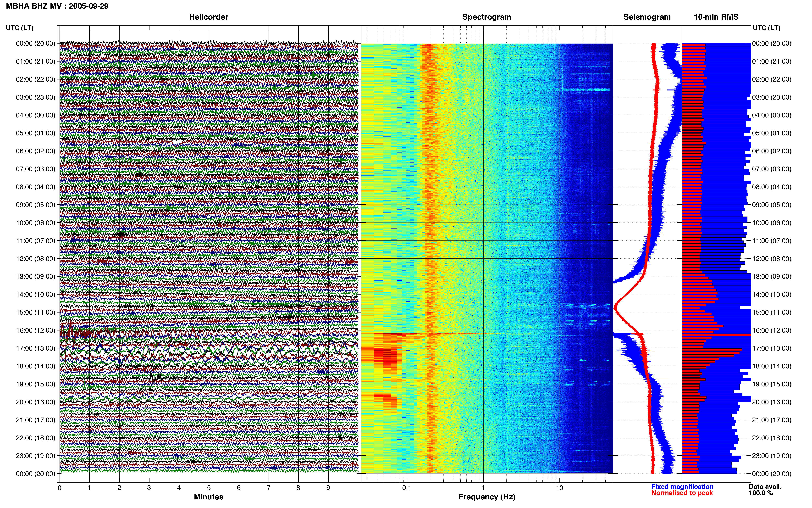
Task: Click left time label 01:00 (21:00)
Action: pyautogui.click(x=36, y=61)
